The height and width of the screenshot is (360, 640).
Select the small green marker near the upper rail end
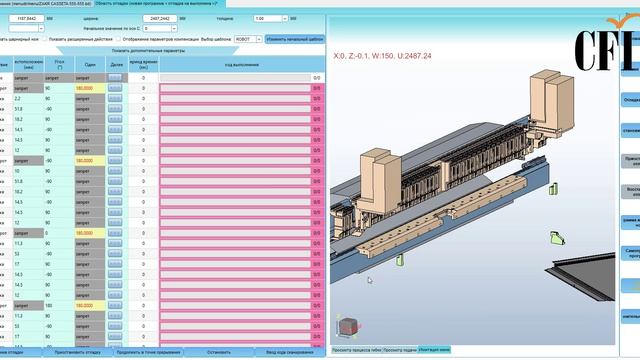point(553,189)
